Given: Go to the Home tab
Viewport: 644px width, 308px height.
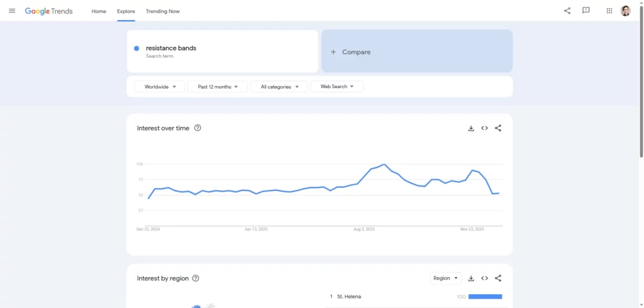Looking at the screenshot, I should 99,11.
